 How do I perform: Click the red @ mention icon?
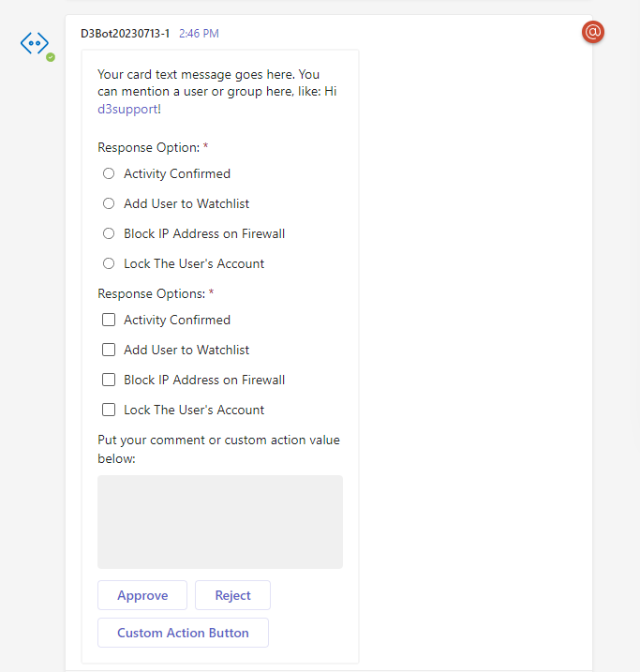click(593, 32)
